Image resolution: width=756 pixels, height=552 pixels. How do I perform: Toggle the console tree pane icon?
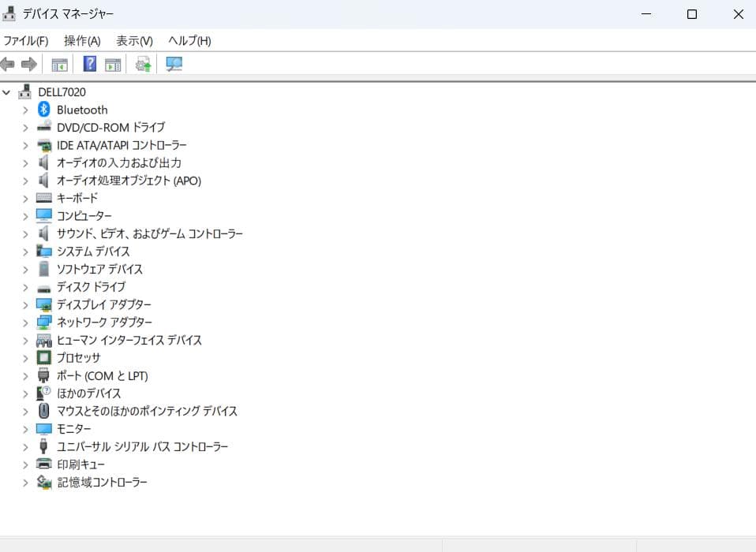(59, 64)
